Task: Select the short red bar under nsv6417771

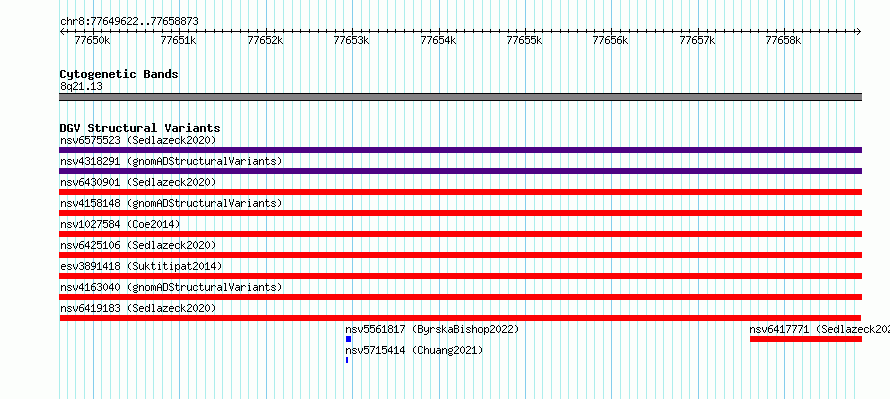Action: click(806, 339)
